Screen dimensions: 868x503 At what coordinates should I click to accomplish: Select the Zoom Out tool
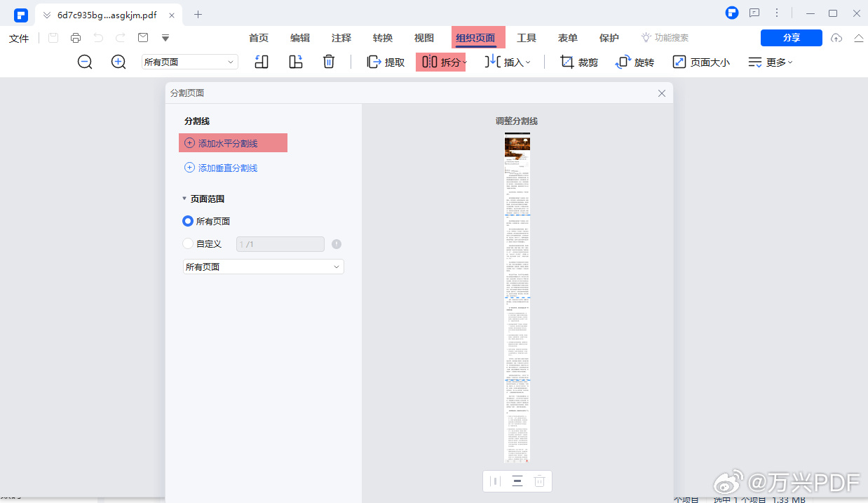click(x=84, y=62)
